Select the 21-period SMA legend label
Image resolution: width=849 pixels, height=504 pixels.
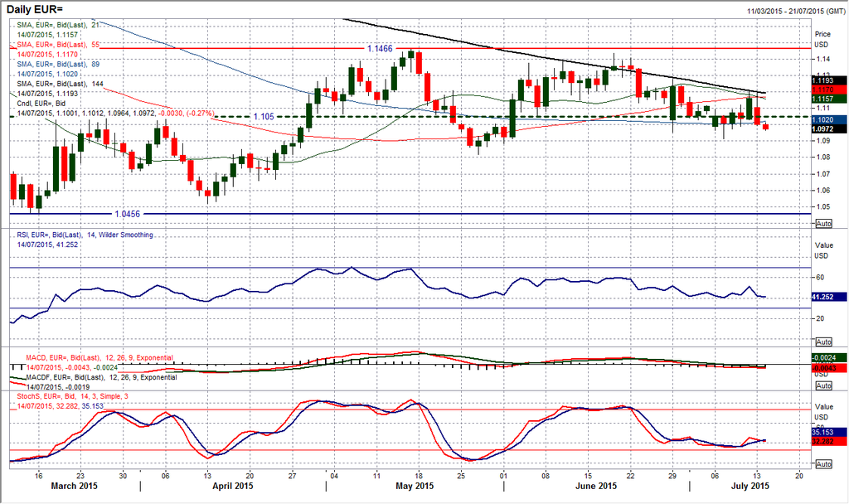(58, 25)
